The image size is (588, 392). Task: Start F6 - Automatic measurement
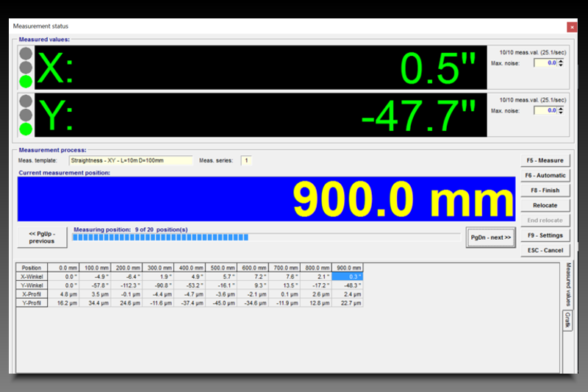click(545, 175)
